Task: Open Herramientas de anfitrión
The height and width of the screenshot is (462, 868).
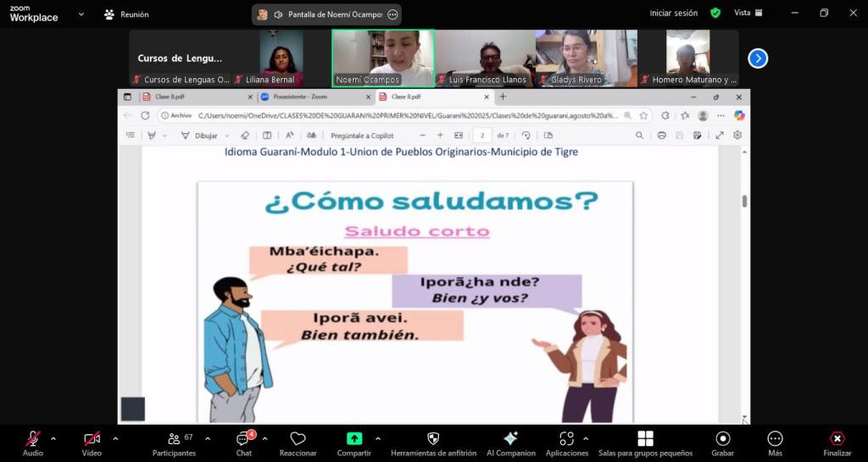Action: [x=433, y=443]
